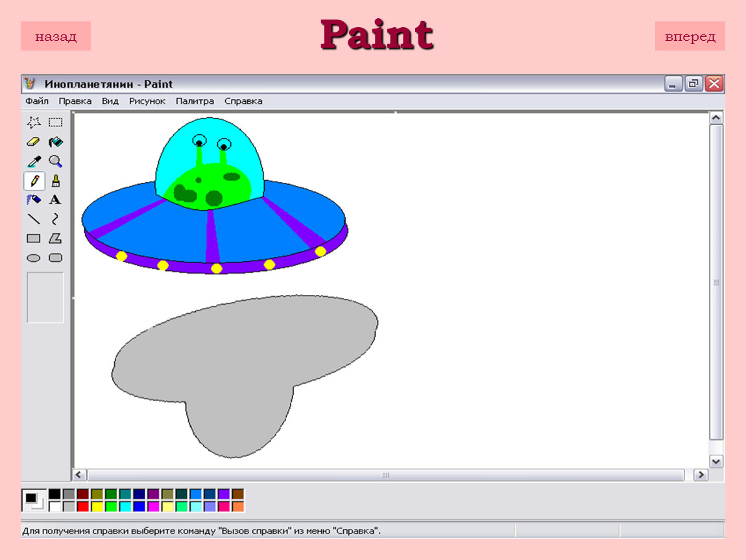Select the pale yellow swatch

click(167, 506)
